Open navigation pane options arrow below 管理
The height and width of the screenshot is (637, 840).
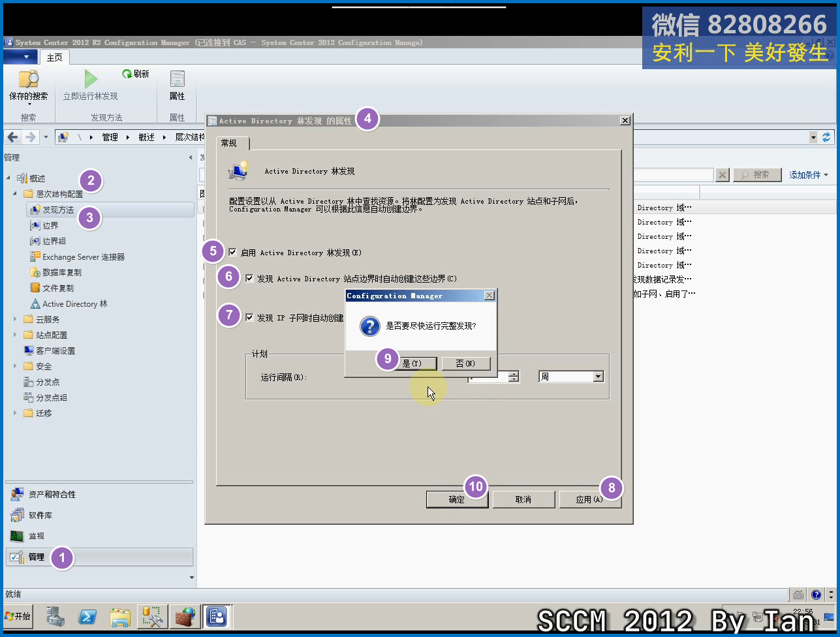click(192, 577)
